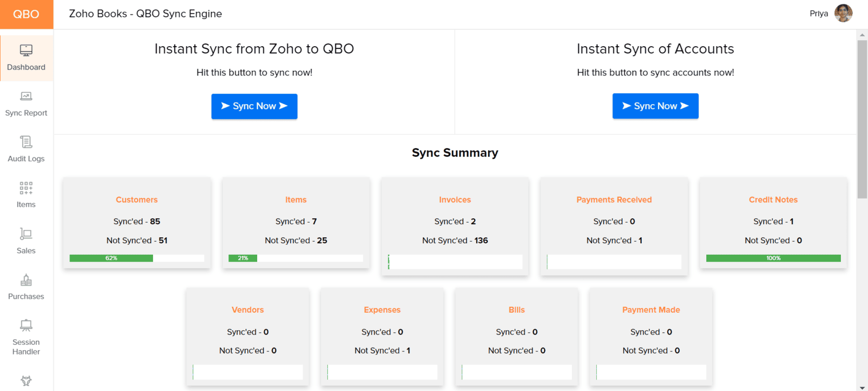Image resolution: width=868 pixels, height=391 pixels.
Task: Click the Expenses progress bar
Action: click(382, 372)
